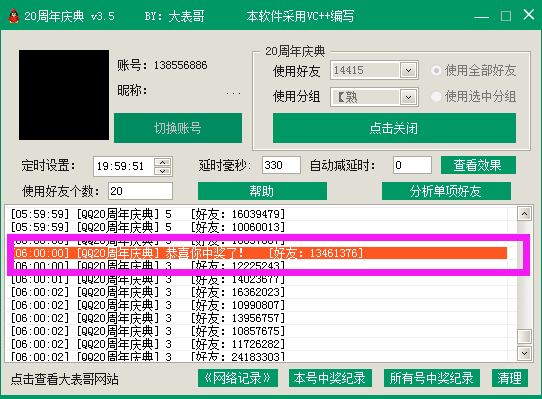Screen dimensions: 542x399
Task: Open the 使用分组 dropdown arrow
Action: (408, 97)
